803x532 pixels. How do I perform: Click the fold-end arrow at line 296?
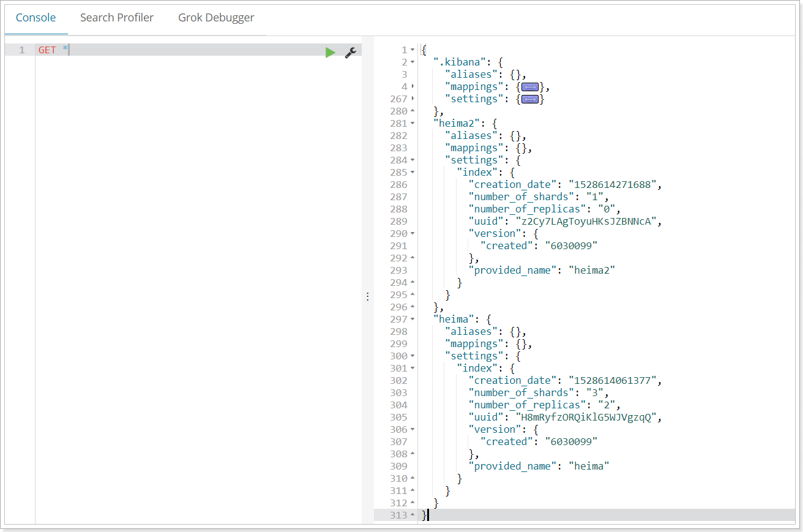[x=413, y=307]
